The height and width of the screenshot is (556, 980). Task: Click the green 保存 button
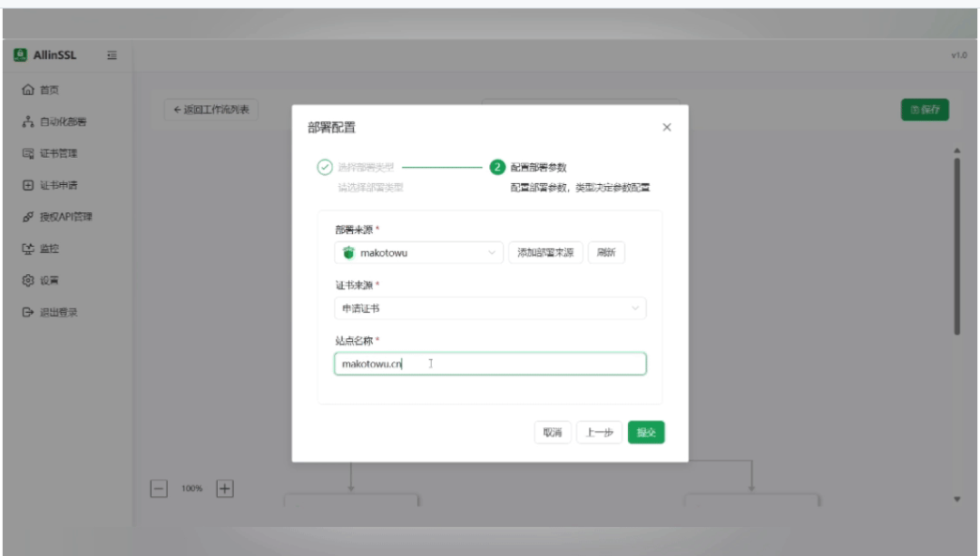(x=925, y=110)
